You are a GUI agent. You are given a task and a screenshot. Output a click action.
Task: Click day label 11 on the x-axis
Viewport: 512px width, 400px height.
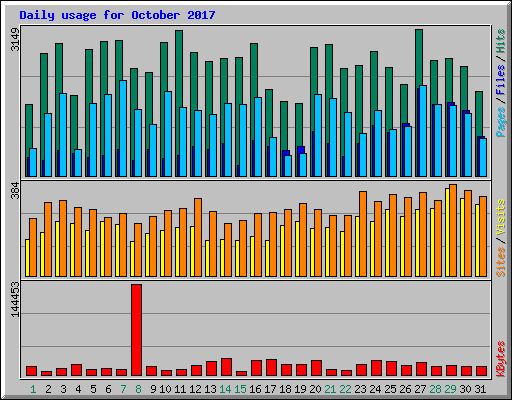pos(180,389)
